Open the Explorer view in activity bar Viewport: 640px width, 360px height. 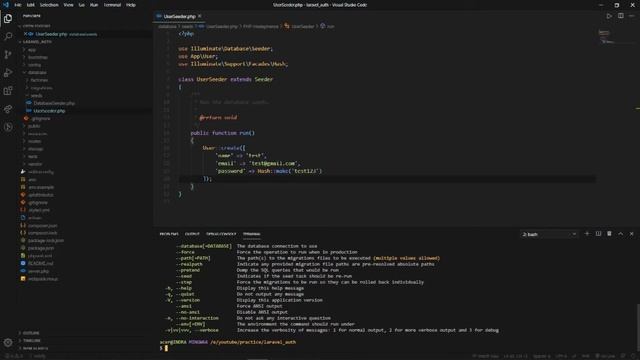(x=8, y=18)
